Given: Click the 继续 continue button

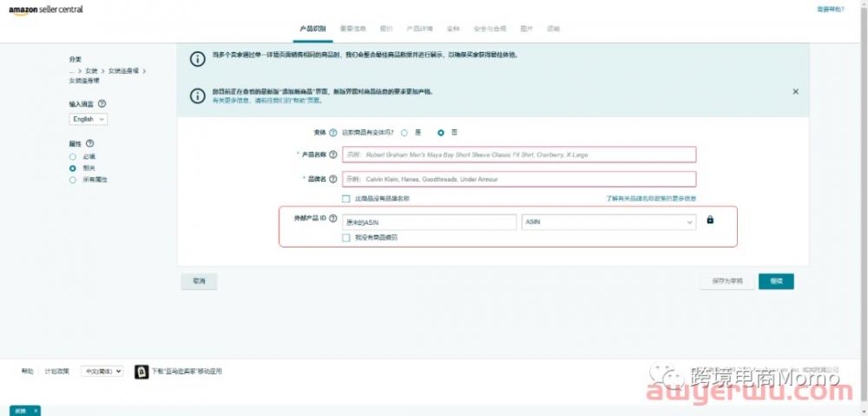Looking at the screenshot, I should point(776,281).
